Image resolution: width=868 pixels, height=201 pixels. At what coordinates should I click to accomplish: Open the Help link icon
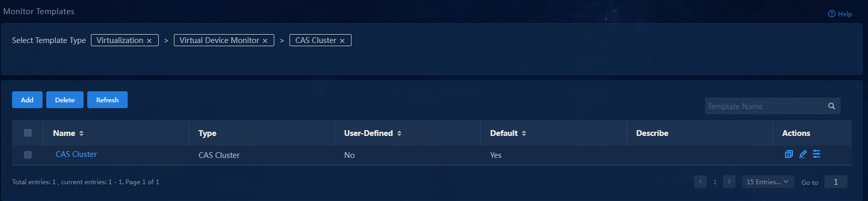(x=832, y=14)
